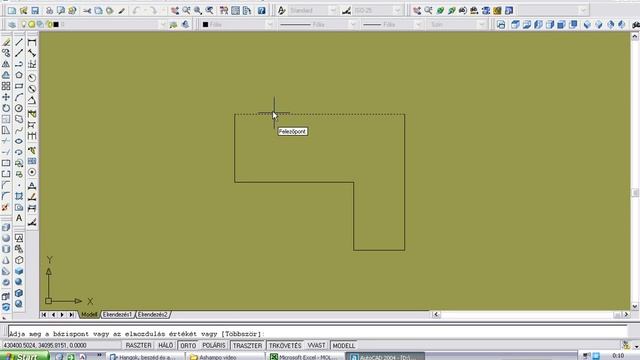640x360 pixels.
Task: Open the color control dropdown
Action: click(269, 25)
